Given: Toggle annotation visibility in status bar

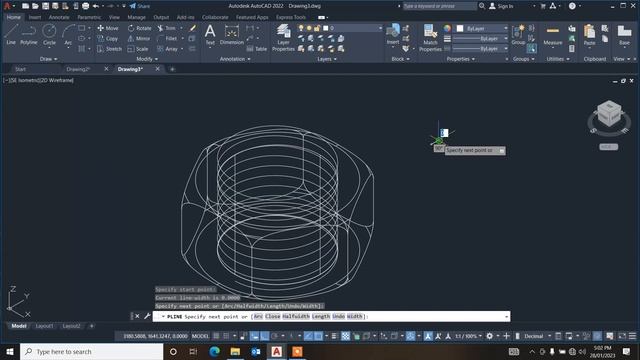Looking at the screenshot, I should (428, 336).
